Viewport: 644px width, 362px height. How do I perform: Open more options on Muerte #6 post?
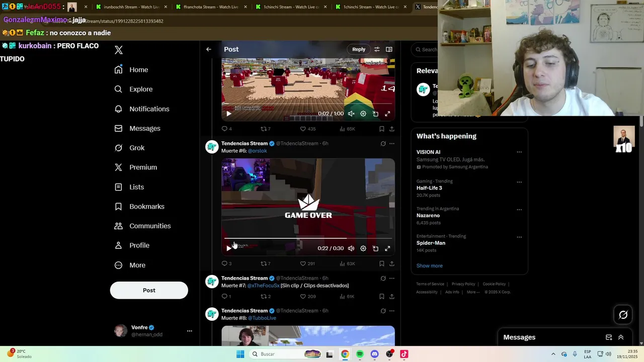[x=392, y=143]
